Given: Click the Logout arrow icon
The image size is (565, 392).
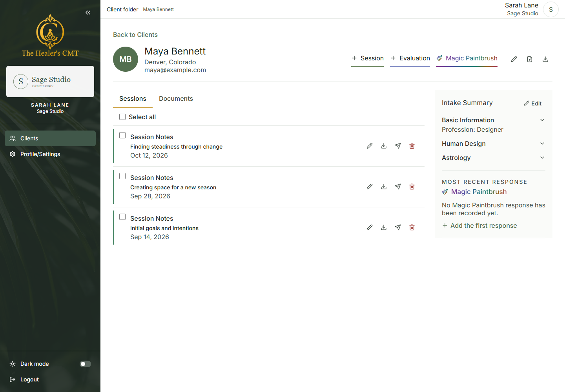Looking at the screenshot, I should pos(13,379).
